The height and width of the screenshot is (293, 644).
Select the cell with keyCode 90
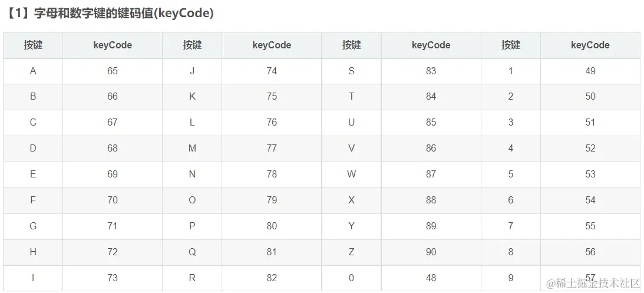click(431, 252)
